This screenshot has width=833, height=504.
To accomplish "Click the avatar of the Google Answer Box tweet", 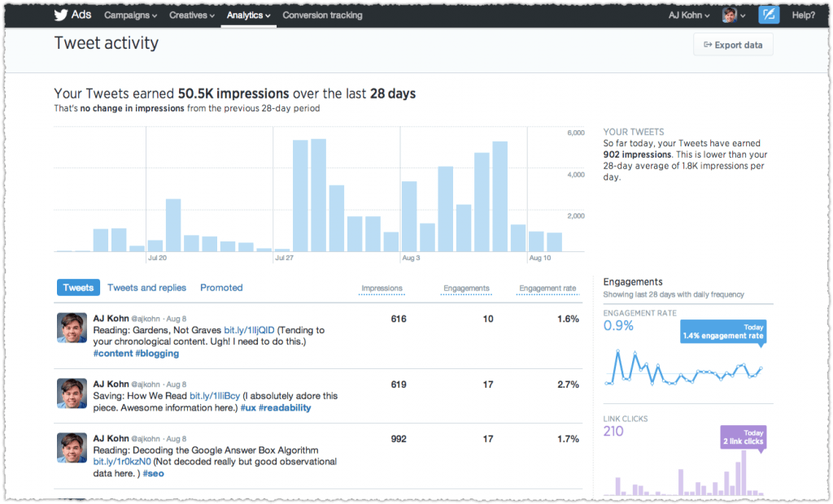I will pyautogui.click(x=72, y=448).
